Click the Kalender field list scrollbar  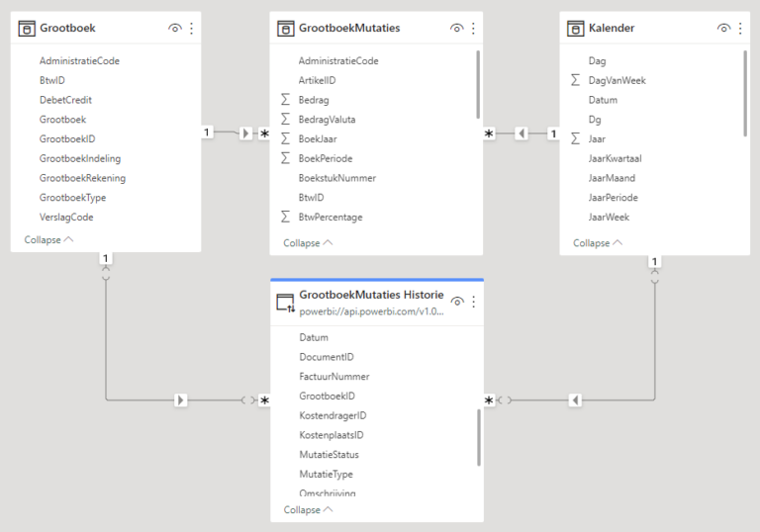(745, 94)
